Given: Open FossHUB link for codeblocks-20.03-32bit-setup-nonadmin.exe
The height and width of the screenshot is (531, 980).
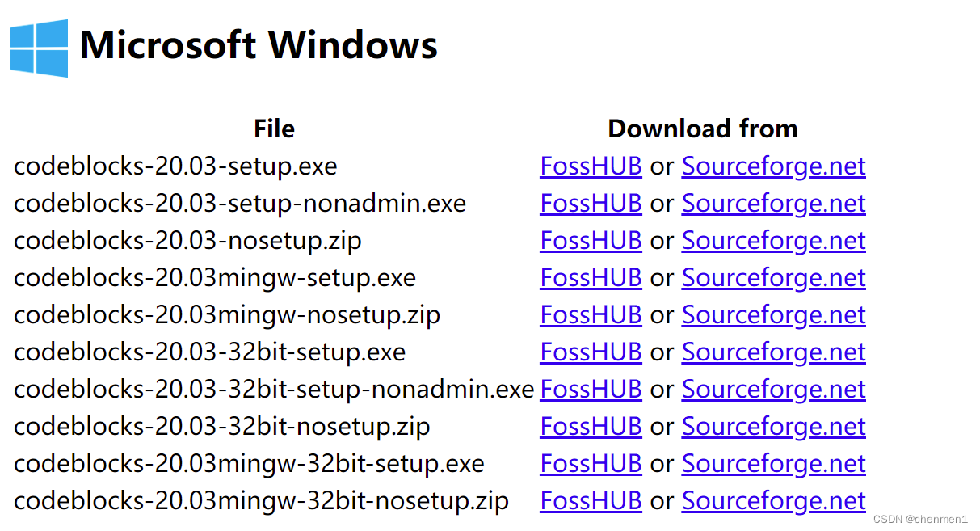Looking at the screenshot, I should point(591,389).
